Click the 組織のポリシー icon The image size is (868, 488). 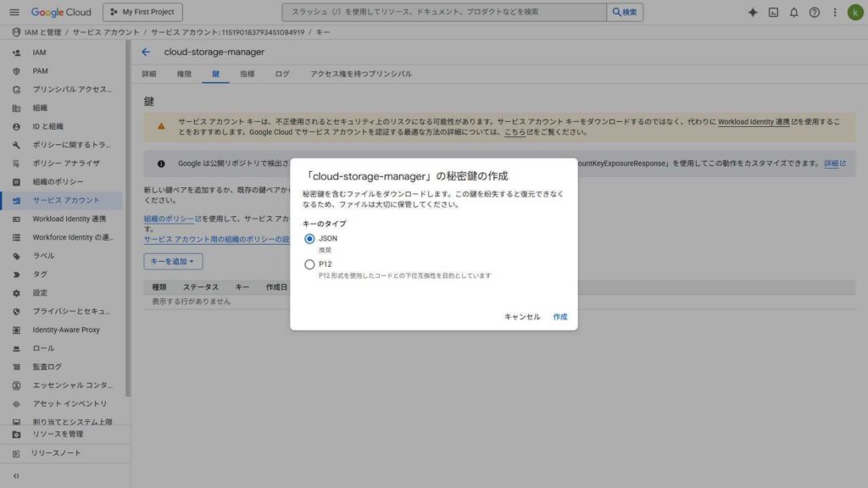pos(16,182)
